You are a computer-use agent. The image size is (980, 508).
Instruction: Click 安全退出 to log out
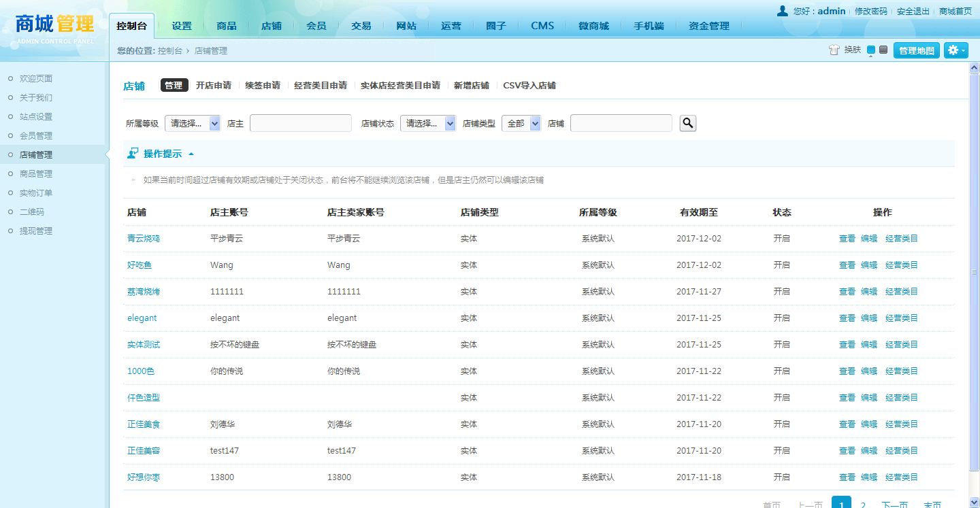913,12
